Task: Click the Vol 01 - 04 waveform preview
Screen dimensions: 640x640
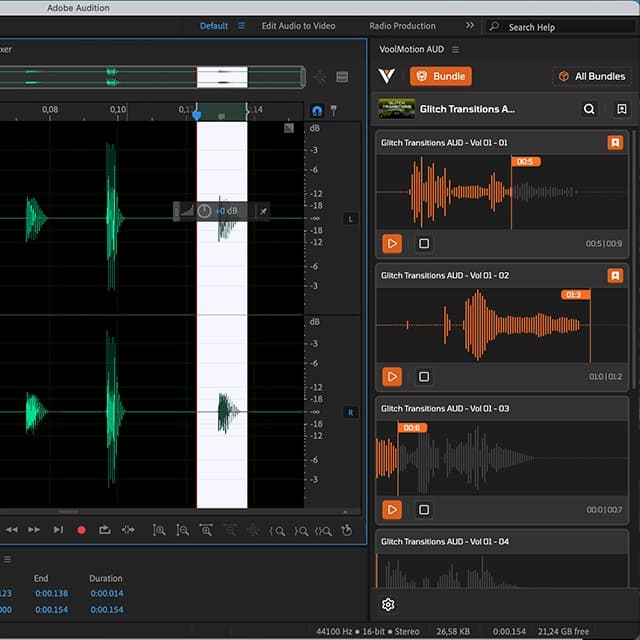Action: pyautogui.click(x=501, y=571)
